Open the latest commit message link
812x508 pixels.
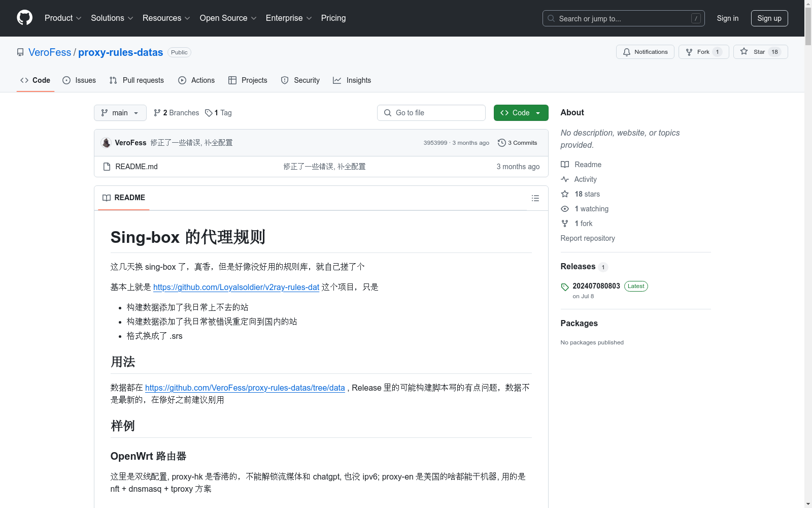tap(191, 143)
